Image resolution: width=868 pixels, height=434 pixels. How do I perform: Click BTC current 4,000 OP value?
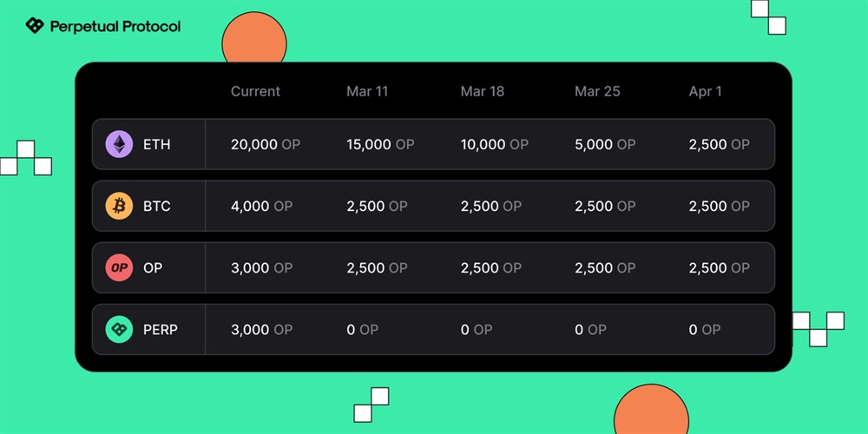point(261,206)
